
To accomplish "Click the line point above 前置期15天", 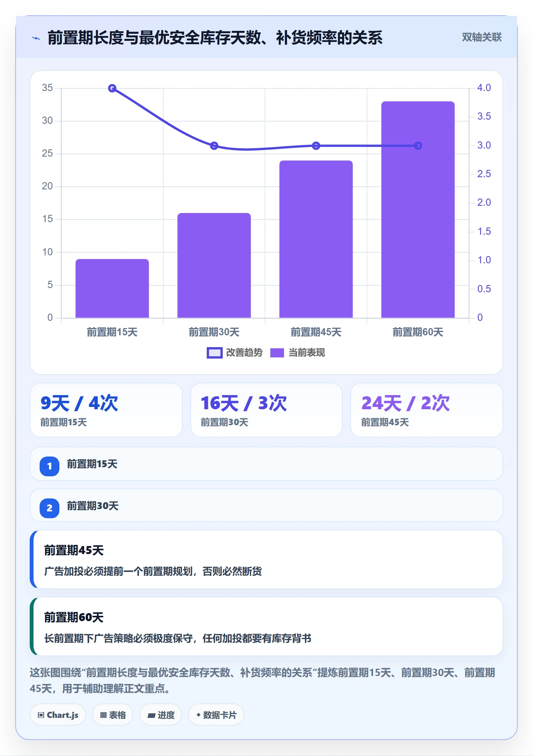I will coord(112,88).
